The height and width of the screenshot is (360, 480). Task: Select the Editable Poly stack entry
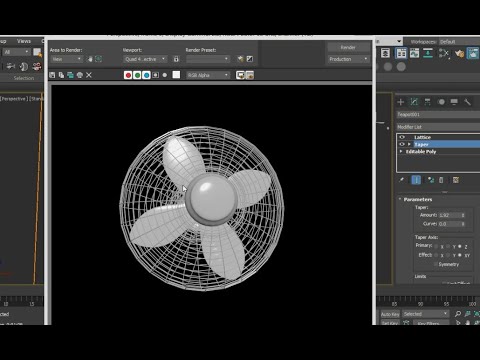coord(421,152)
